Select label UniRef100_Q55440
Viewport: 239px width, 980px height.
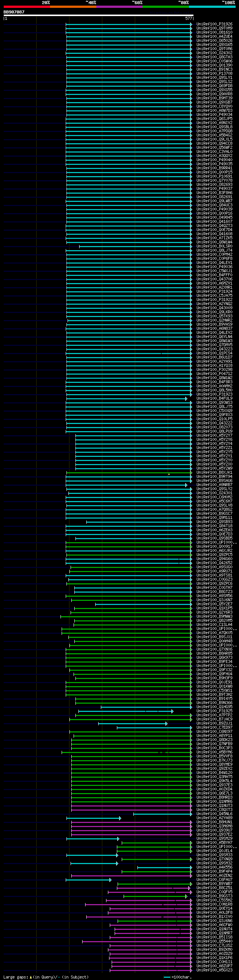(214, 941)
